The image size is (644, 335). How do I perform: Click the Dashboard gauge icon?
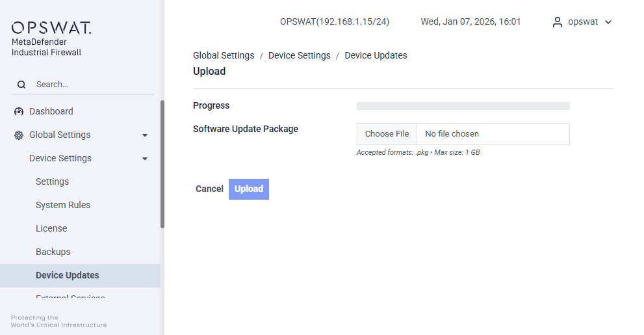[19, 111]
